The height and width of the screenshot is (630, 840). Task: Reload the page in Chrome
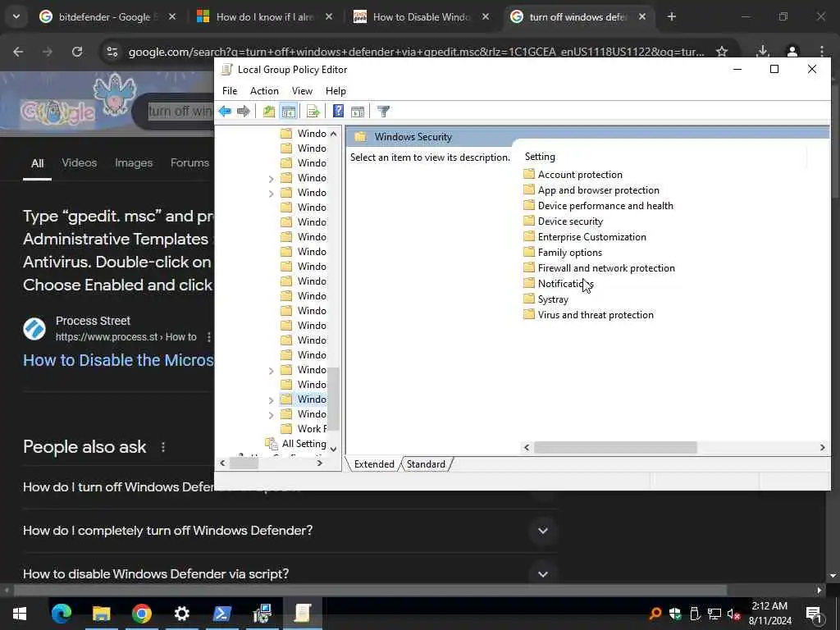(x=77, y=52)
